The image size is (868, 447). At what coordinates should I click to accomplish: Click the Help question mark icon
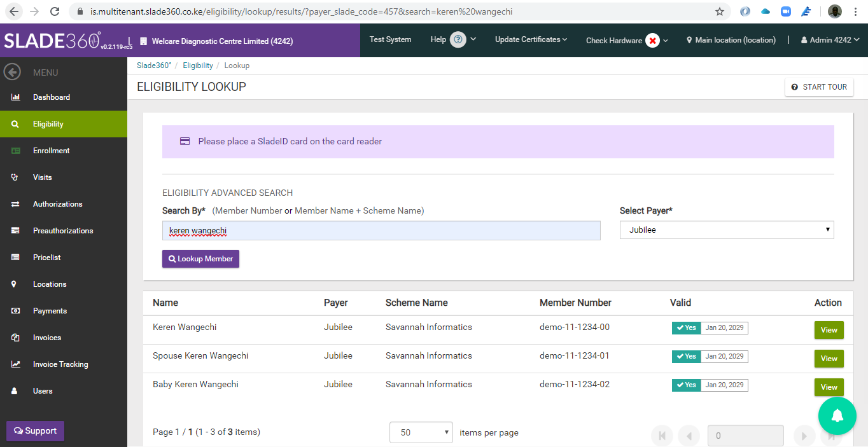458,39
